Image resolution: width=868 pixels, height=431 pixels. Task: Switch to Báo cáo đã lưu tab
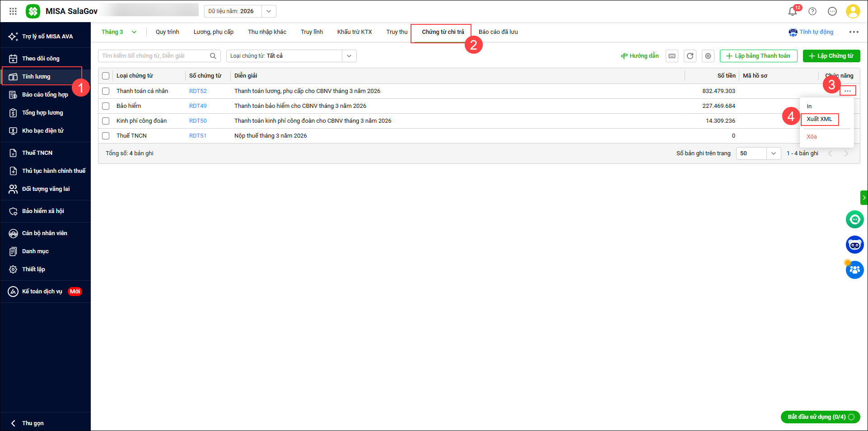(498, 32)
